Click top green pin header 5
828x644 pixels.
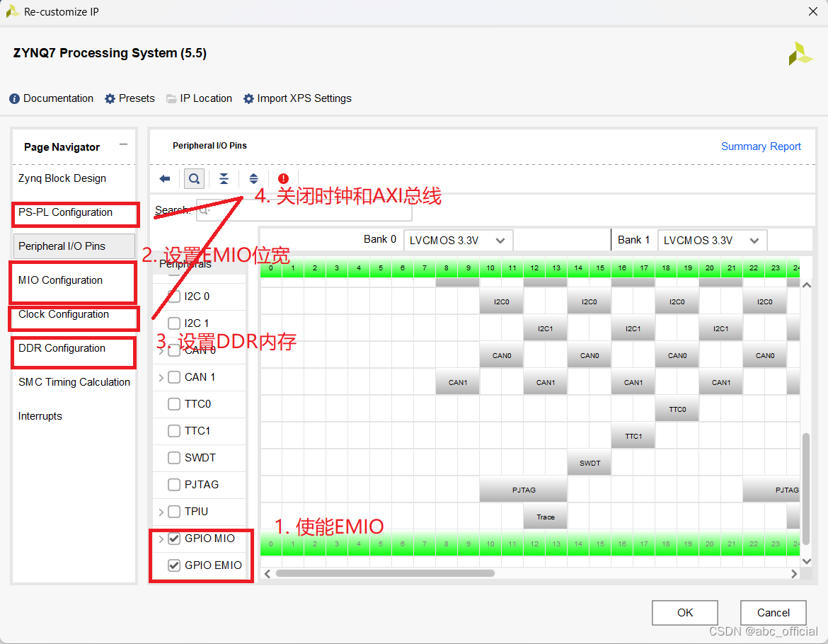(x=381, y=268)
